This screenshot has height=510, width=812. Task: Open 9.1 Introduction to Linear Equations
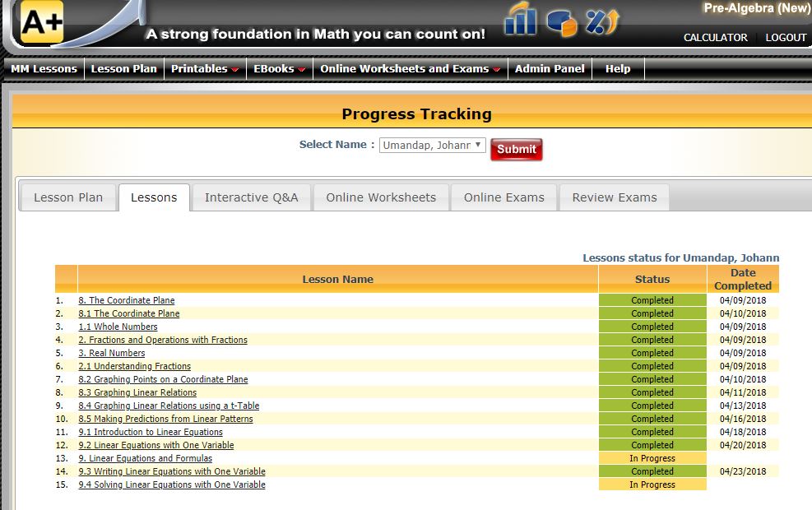151,432
